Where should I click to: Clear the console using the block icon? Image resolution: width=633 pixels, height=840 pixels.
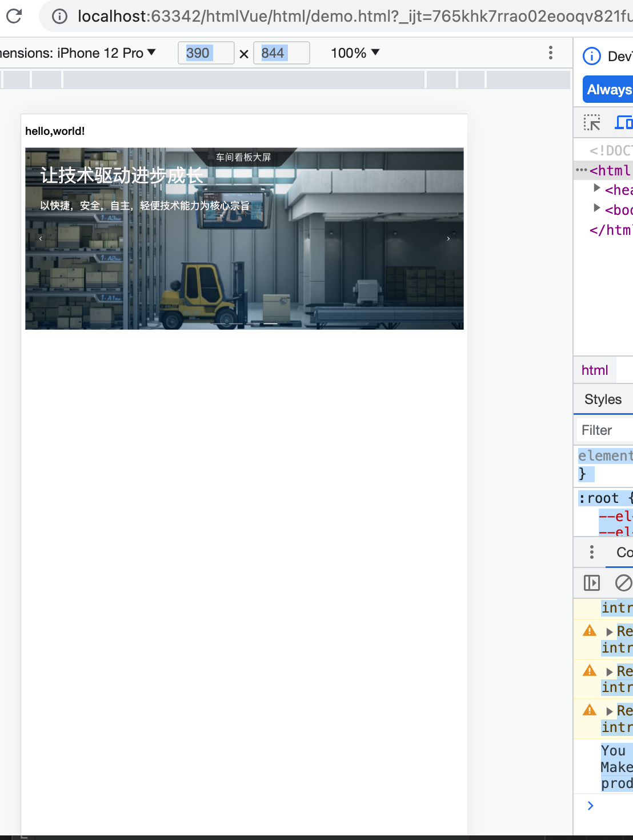(623, 583)
